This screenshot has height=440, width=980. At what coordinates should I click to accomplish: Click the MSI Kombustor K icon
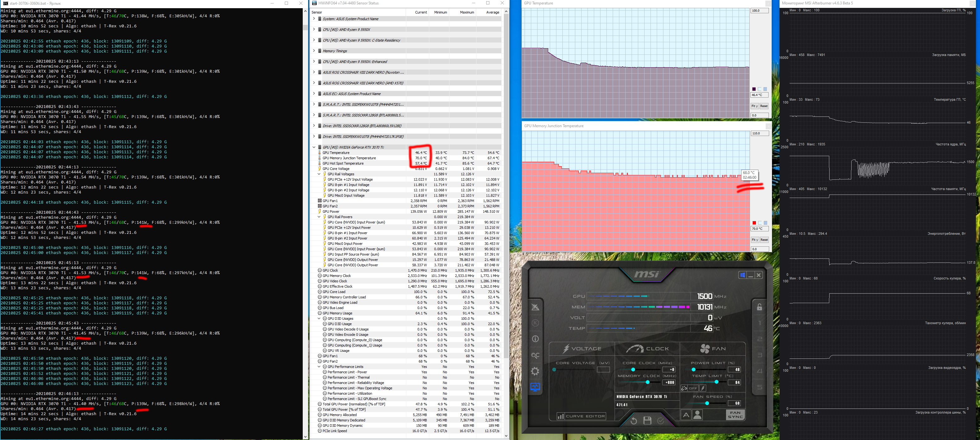point(535,323)
